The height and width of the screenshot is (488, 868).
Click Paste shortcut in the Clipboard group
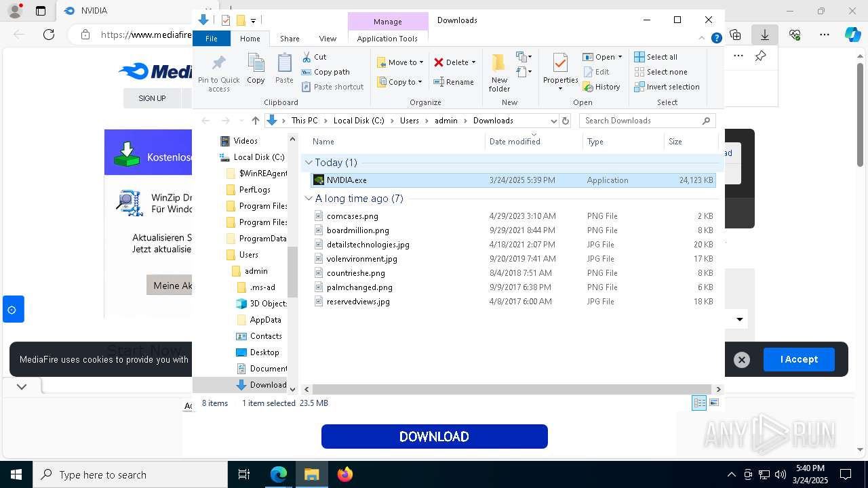pos(332,87)
